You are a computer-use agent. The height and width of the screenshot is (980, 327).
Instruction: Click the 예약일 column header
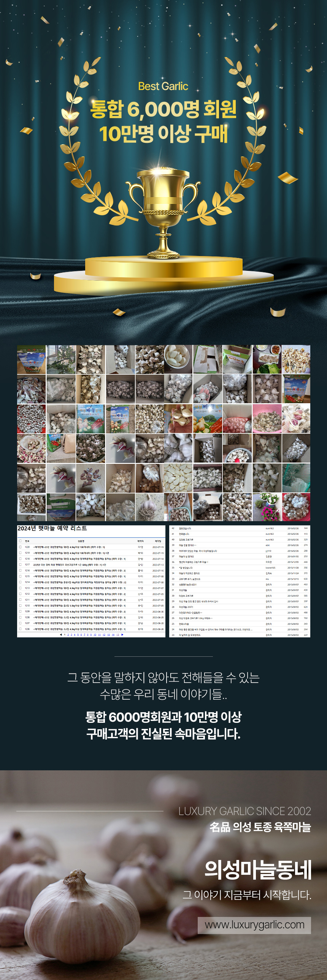tap(158, 541)
